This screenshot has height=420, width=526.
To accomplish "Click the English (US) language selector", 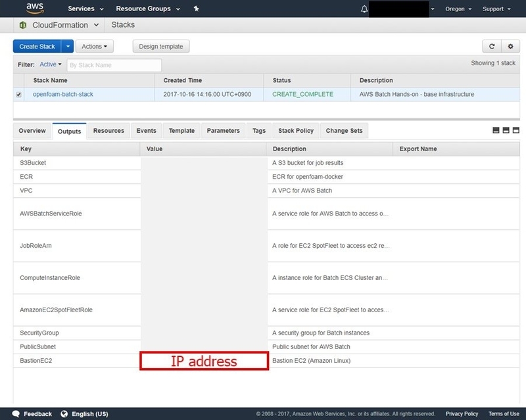I will pyautogui.click(x=90, y=414).
